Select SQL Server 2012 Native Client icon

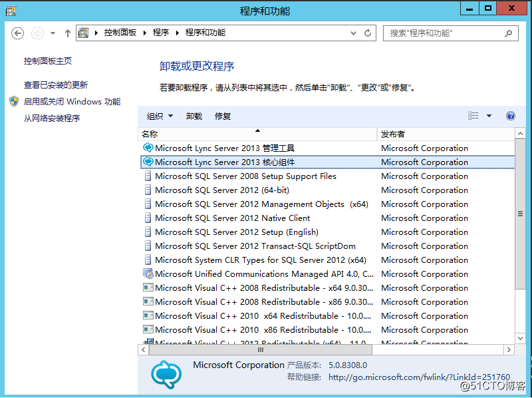(148, 218)
